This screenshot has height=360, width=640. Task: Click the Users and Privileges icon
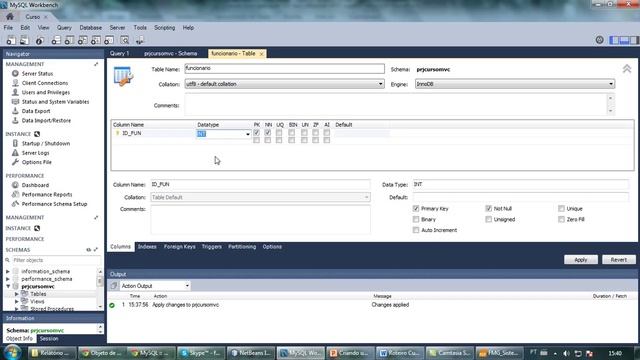tap(15, 92)
